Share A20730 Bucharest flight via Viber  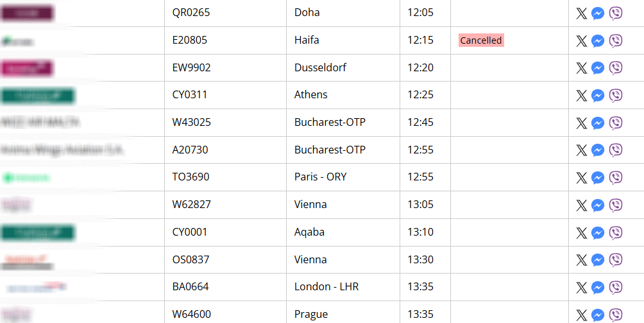pyautogui.click(x=616, y=150)
